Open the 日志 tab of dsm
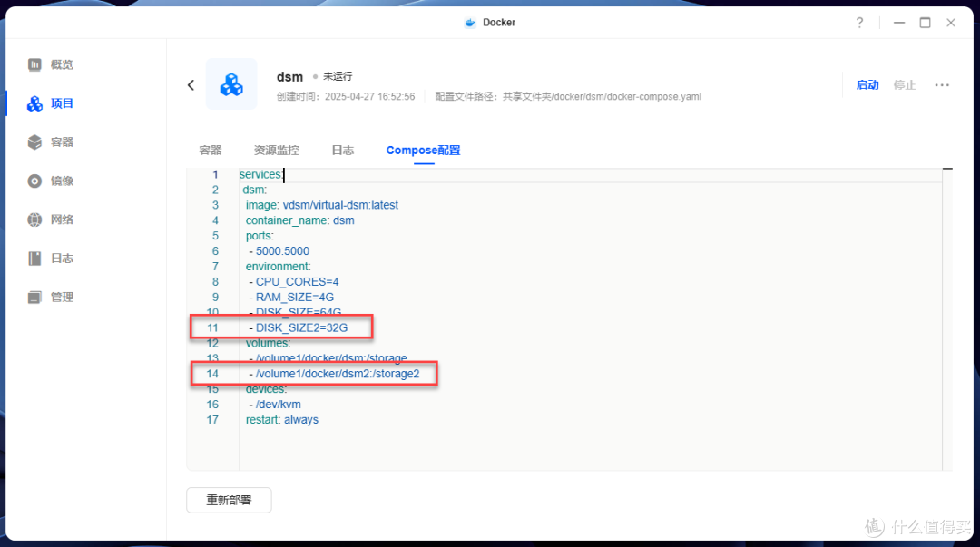980x547 pixels. pos(342,150)
